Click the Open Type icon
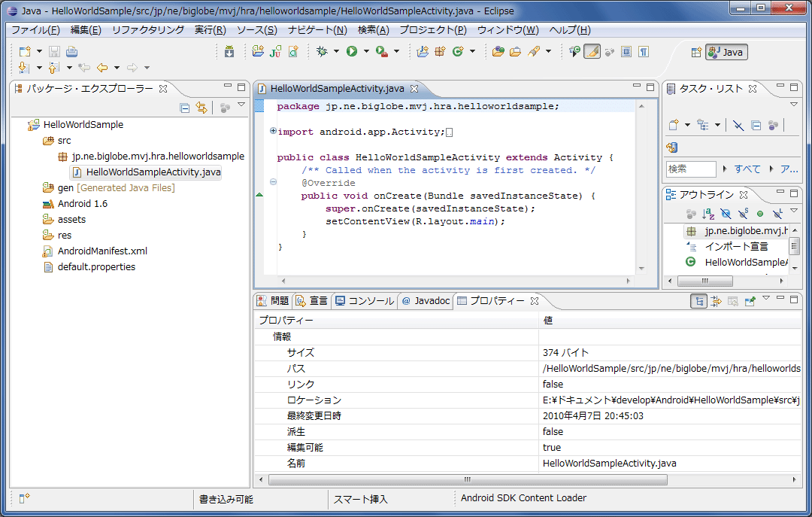The height and width of the screenshot is (517, 812). [498, 51]
